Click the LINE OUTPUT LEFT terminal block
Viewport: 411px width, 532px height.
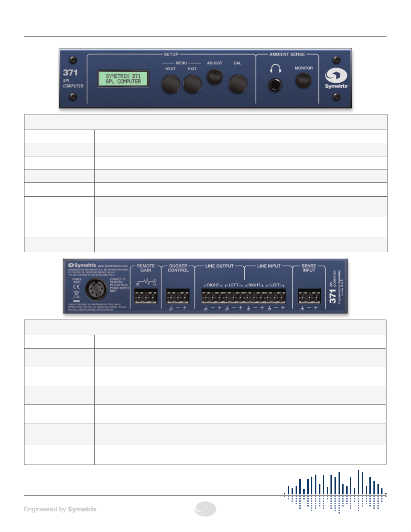(234, 296)
